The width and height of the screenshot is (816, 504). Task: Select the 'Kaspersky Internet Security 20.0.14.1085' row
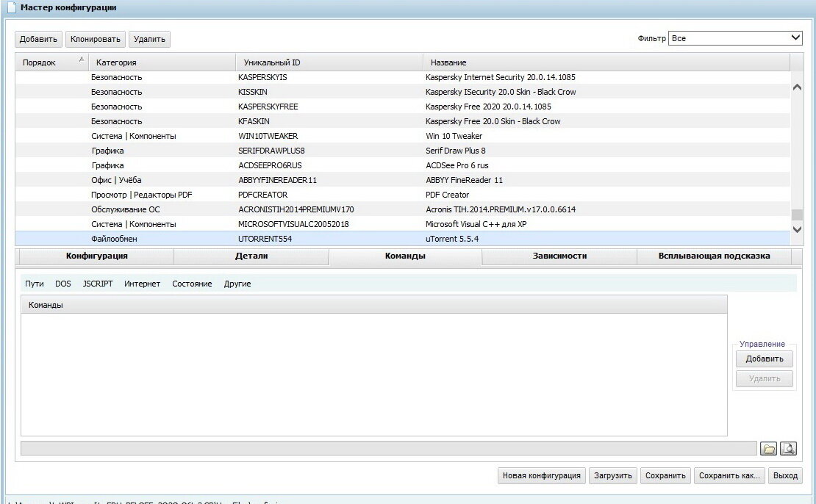[402, 77]
